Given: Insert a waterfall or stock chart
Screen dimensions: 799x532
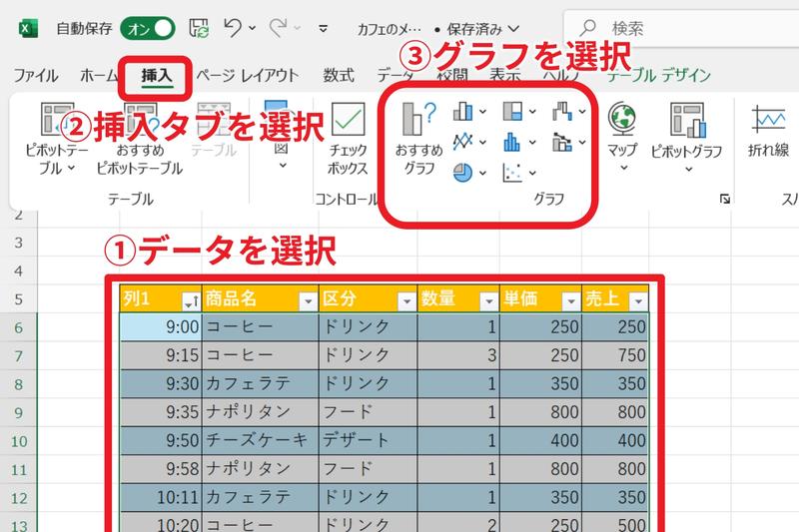Looking at the screenshot, I should click(562, 111).
